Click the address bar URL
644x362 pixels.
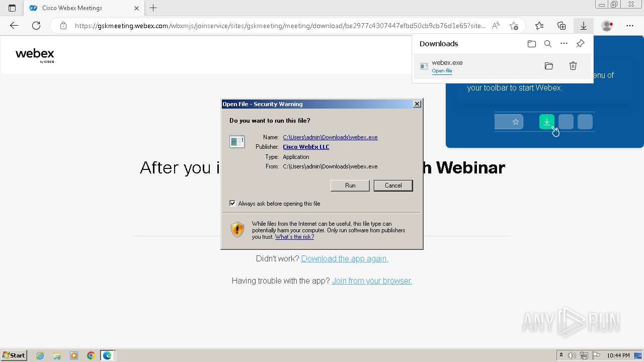[280, 26]
